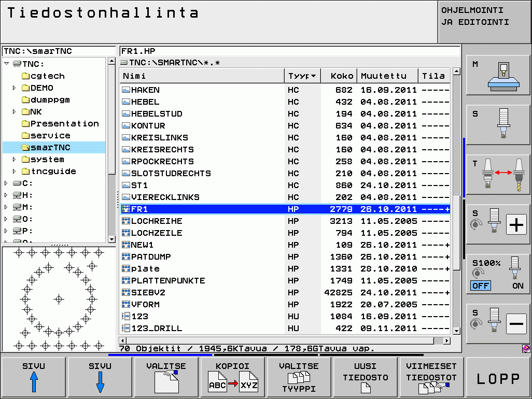The image size is (532, 399).
Task: Click the FR1 point pattern file icon
Action: (x=126, y=209)
